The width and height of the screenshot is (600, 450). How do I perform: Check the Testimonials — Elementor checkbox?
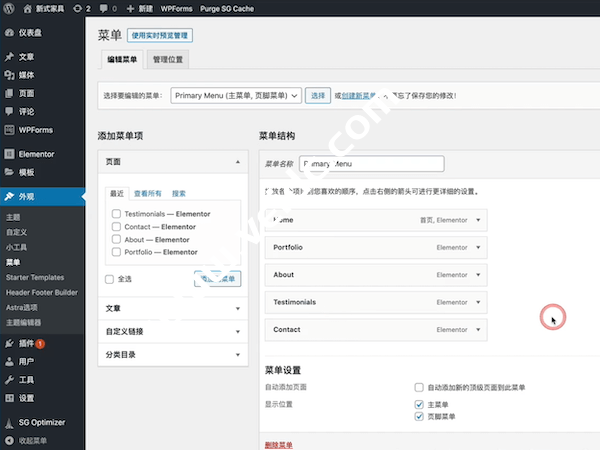click(x=117, y=214)
